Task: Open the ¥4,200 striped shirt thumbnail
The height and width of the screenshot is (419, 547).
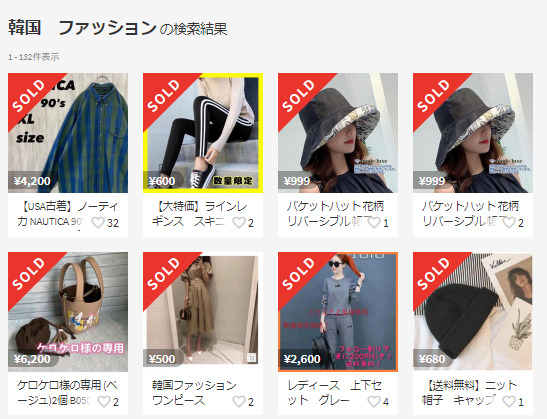Action: coord(68,133)
